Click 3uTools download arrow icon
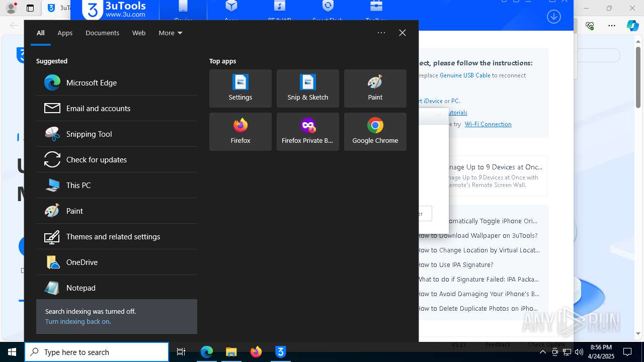This screenshot has width=644, height=362. (553, 16)
